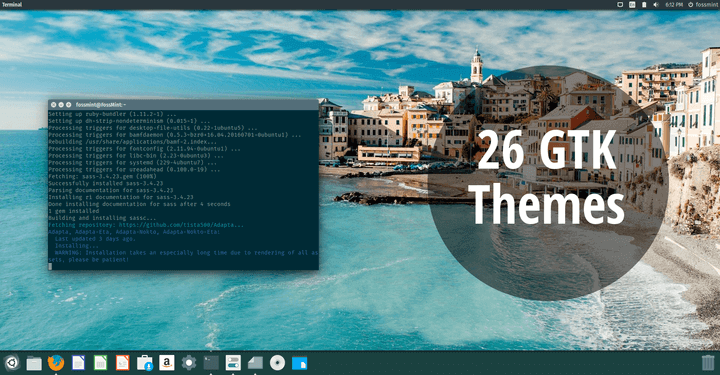Click the Terminal label in top panel
This screenshot has height=375, width=720.
tap(12, 5)
